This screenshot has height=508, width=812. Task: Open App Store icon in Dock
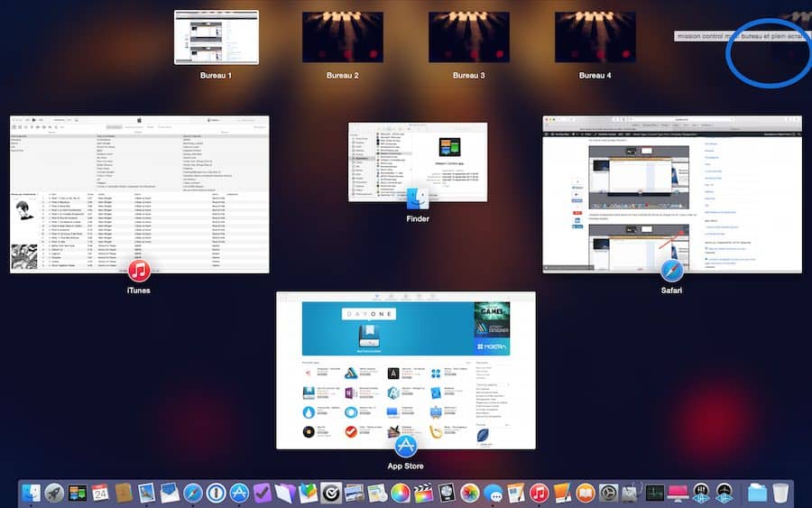[239, 493]
